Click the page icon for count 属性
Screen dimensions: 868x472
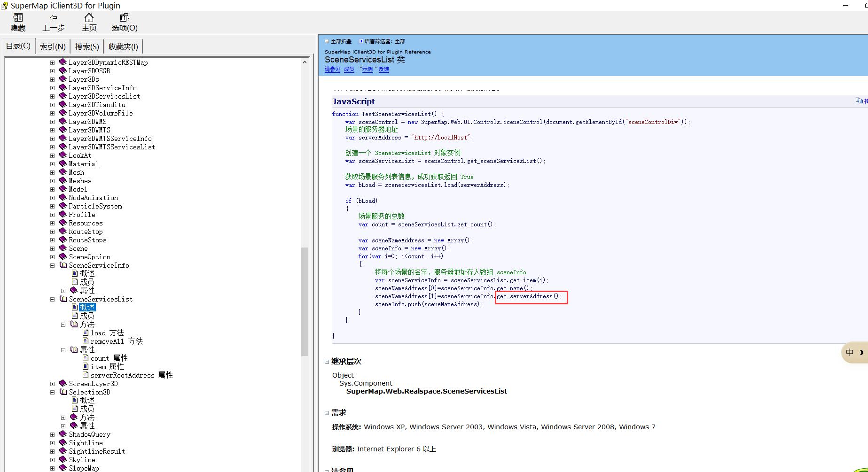[86, 358]
